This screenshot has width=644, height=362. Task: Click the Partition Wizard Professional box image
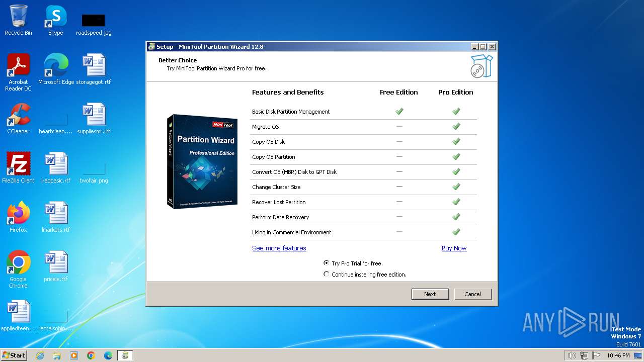[202, 161]
